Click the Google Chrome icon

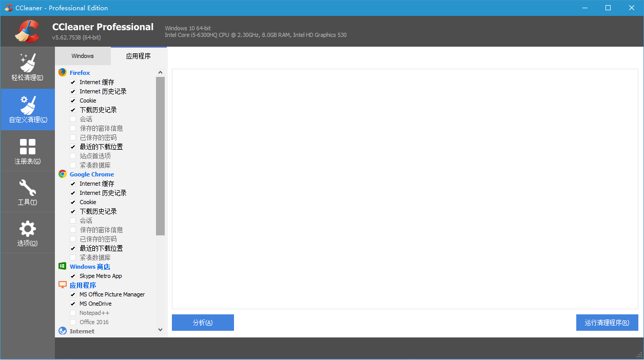pos(63,174)
